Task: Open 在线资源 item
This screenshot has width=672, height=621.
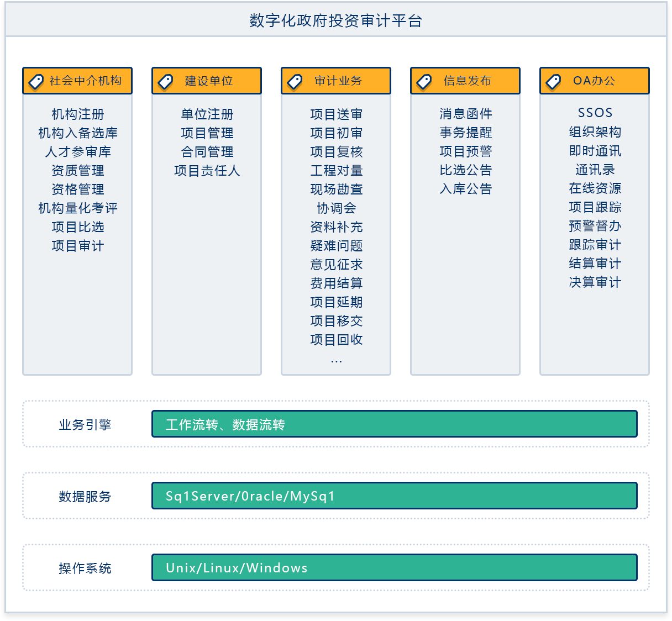Action: click(595, 188)
